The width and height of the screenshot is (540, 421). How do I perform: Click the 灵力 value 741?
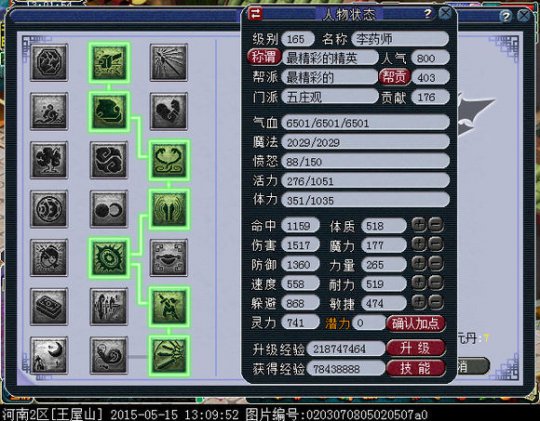coord(300,322)
